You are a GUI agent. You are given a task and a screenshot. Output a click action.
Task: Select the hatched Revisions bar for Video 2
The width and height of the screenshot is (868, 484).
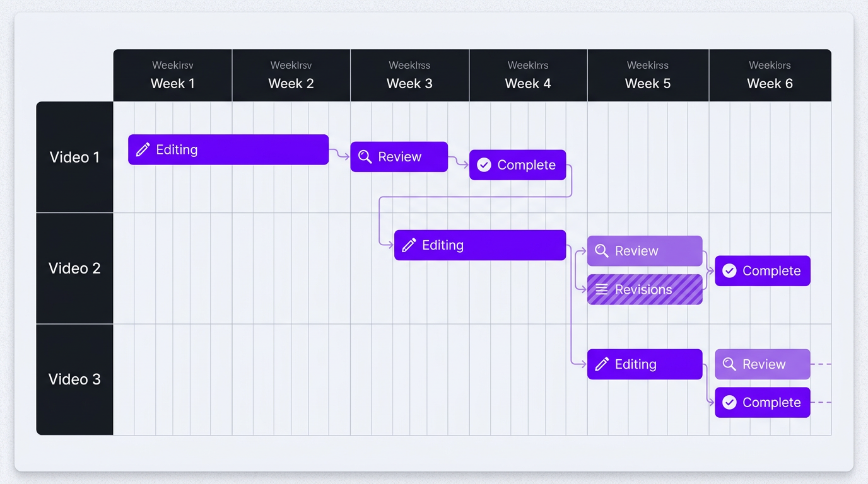point(645,289)
